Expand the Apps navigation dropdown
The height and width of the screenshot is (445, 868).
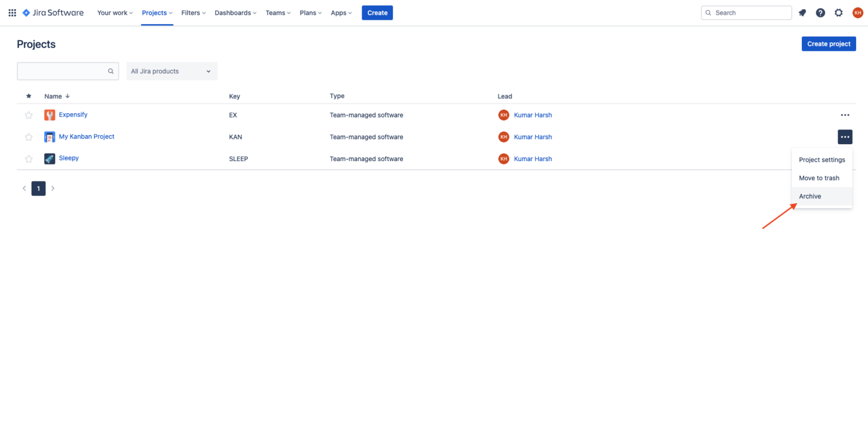pos(341,12)
